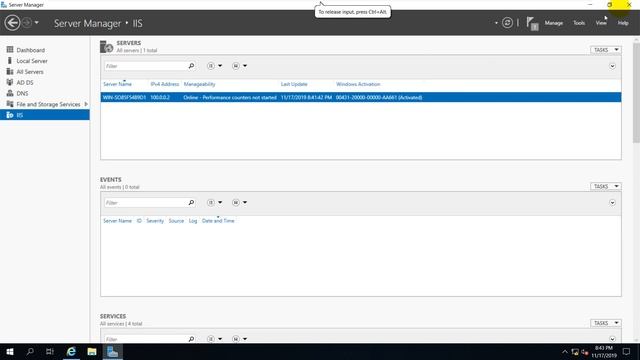Click the Dashboard sidebar icon
The height and width of the screenshot is (360, 640).
tap(10, 49)
